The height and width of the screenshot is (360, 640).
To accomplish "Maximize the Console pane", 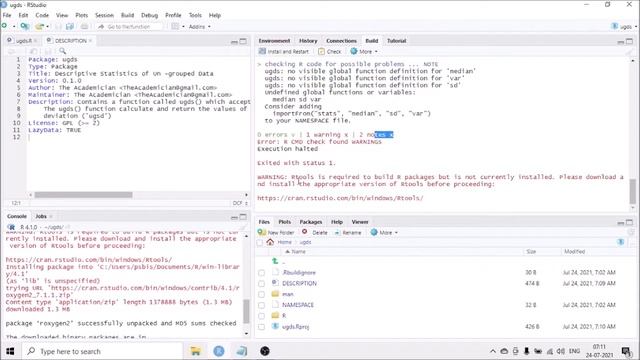I will pyautogui.click(x=243, y=217).
